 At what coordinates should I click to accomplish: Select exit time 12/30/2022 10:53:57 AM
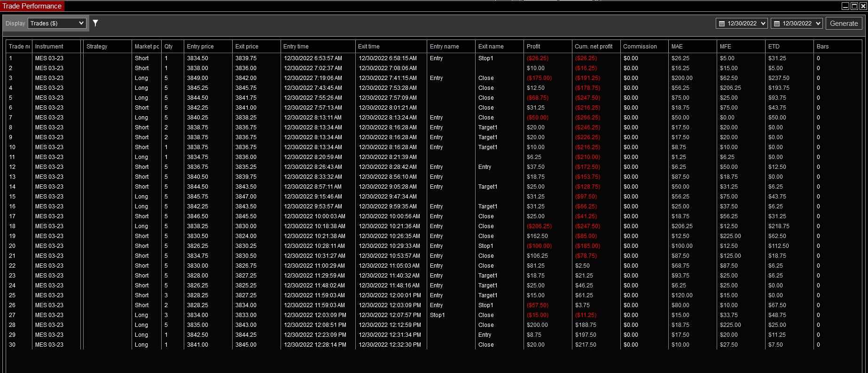coord(390,256)
